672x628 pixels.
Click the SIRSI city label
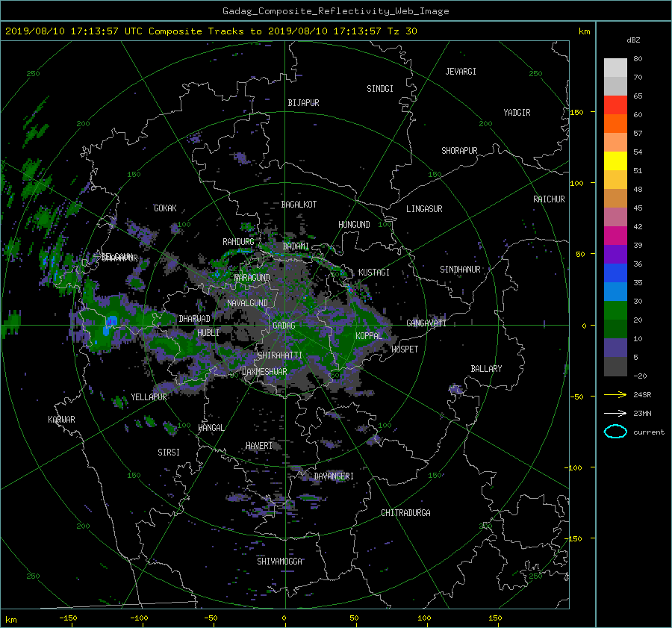pyautogui.click(x=169, y=453)
